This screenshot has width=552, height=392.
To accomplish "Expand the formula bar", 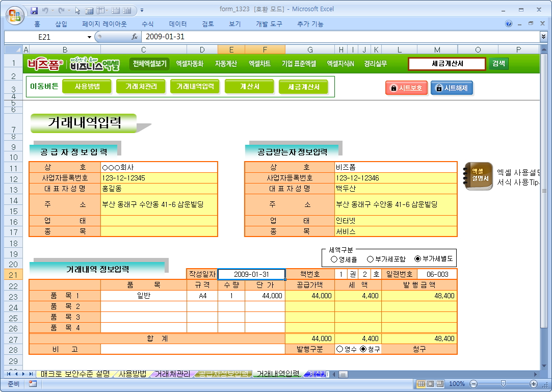I will pyautogui.click(x=543, y=37).
